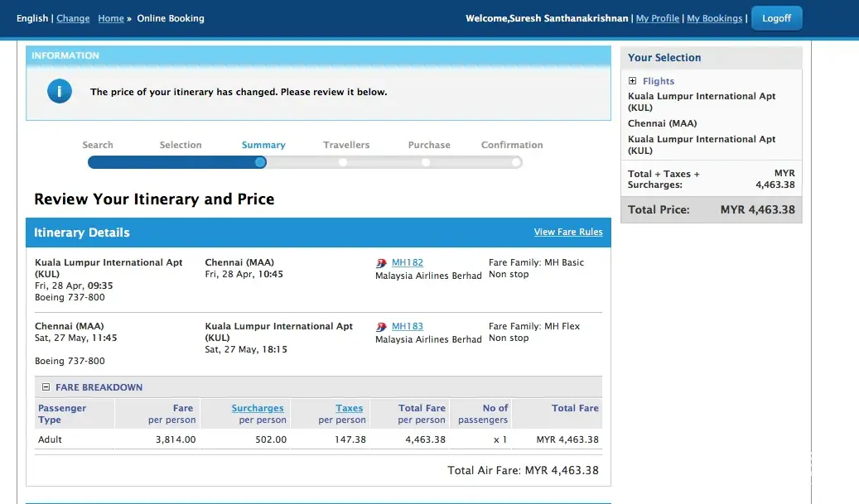
Task: Go back to the Search step
Action: point(98,145)
